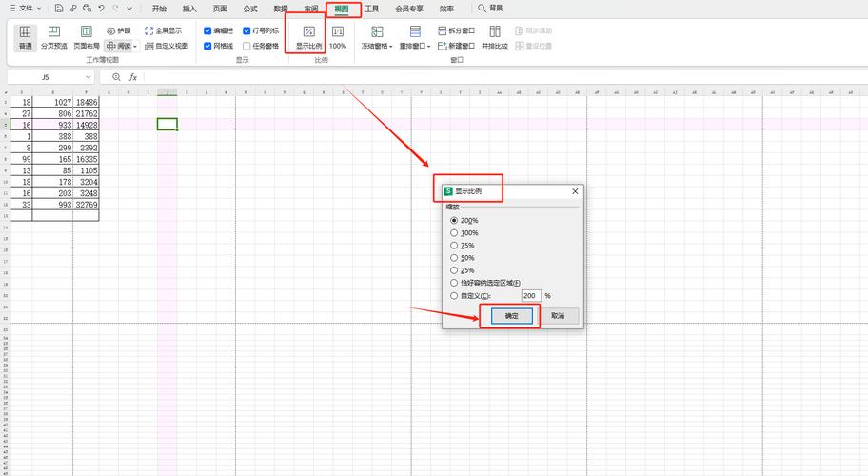
Task: Click cell containing 993
Action: [52, 205]
